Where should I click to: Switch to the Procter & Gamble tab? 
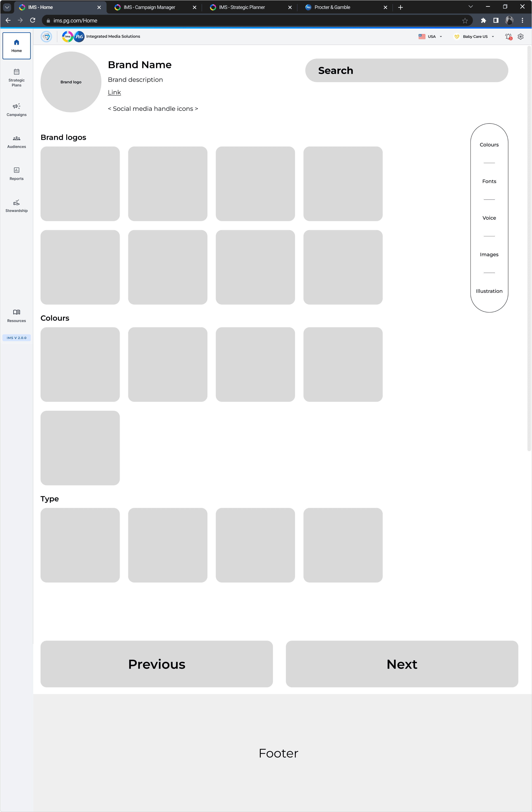[x=332, y=7]
